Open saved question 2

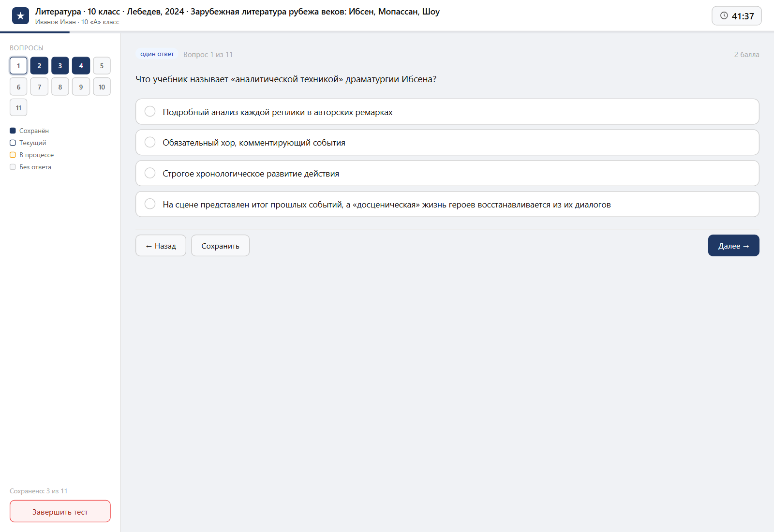click(39, 66)
